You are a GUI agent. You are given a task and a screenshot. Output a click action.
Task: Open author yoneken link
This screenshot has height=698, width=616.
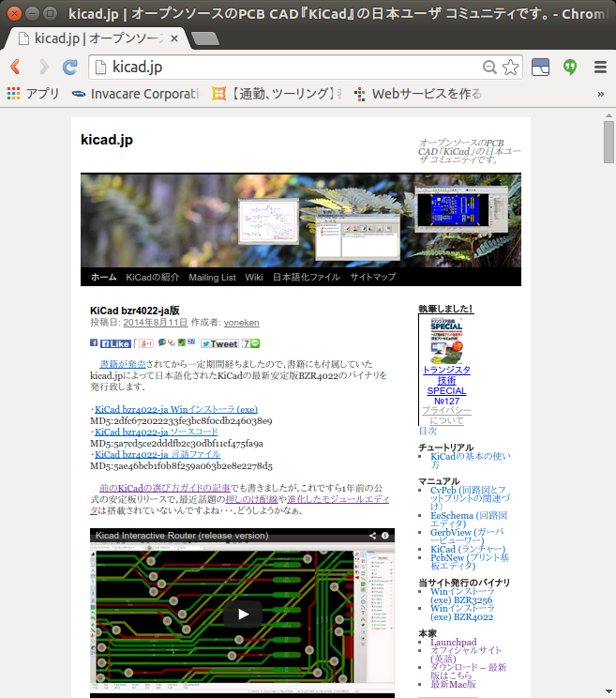241,323
